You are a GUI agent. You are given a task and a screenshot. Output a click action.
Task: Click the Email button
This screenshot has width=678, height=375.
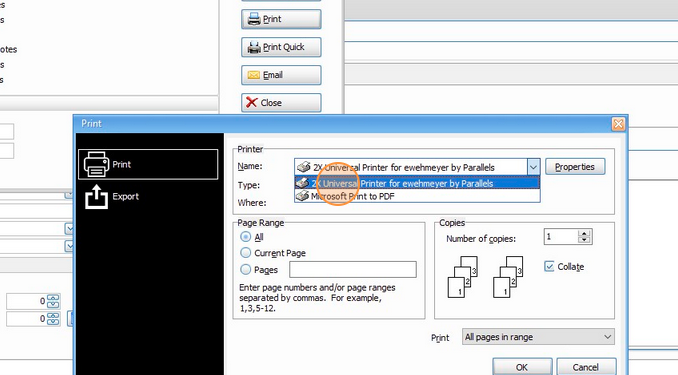pyautogui.click(x=281, y=75)
